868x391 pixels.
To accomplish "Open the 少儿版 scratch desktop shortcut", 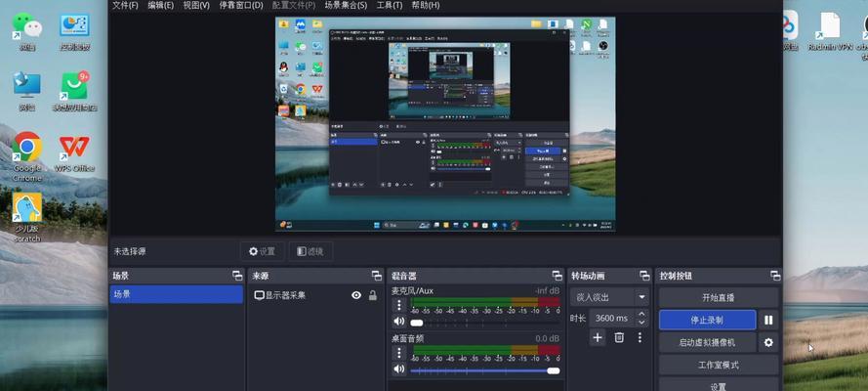I will (x=26, y=217).
